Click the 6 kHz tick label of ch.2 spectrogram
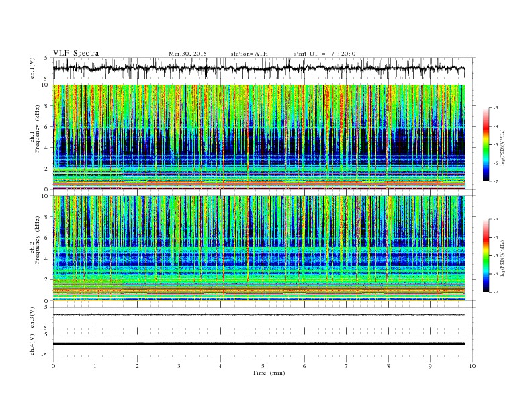The image size is (532, 411). coord(47,238)
